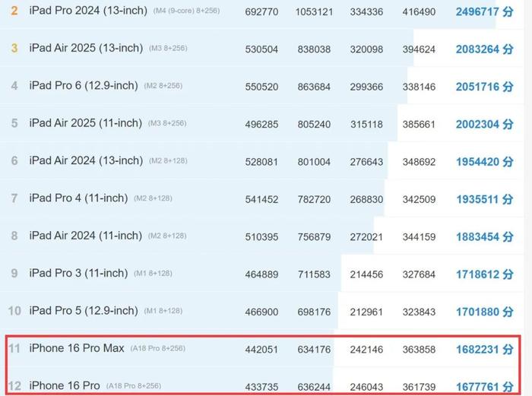
Task: Select rank number 11
Action: (x=14, y=348)
